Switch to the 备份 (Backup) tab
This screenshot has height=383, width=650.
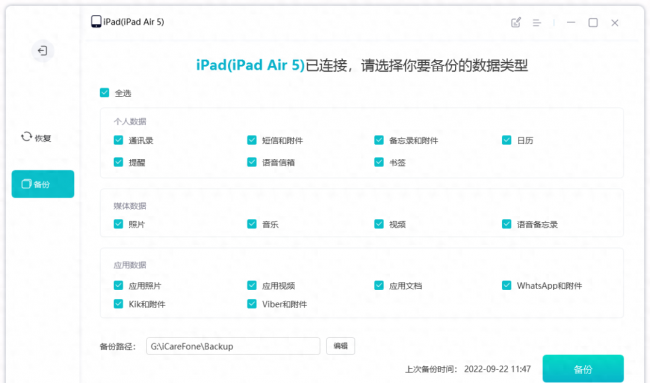[43, 184]
